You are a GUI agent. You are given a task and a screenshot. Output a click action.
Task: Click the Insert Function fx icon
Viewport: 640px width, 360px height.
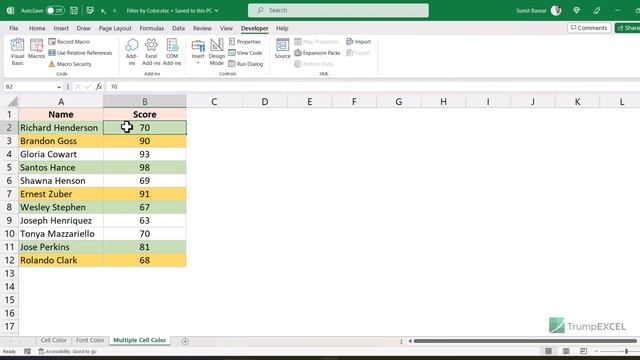coord(99,87)
